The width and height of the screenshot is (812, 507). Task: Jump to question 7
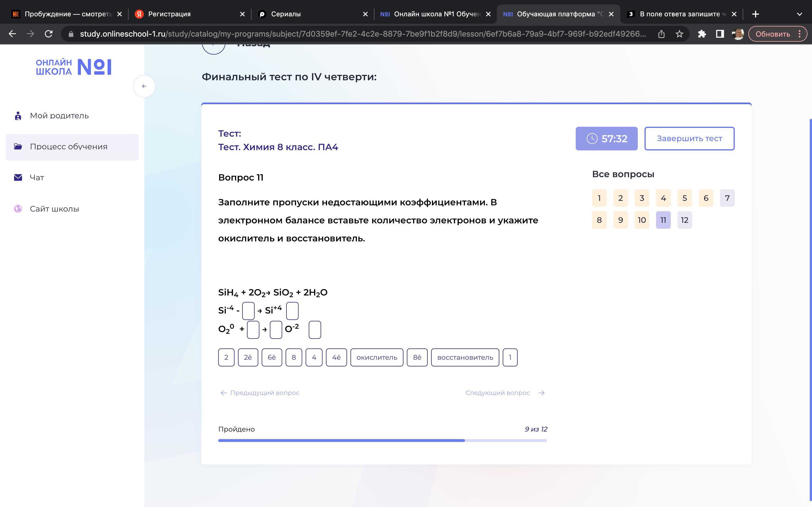pos(727,198)
